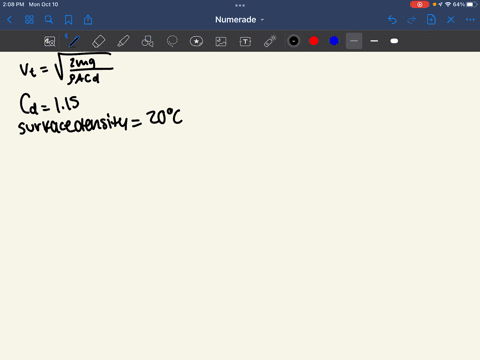Choose the black pen color

tap(294, 41)
